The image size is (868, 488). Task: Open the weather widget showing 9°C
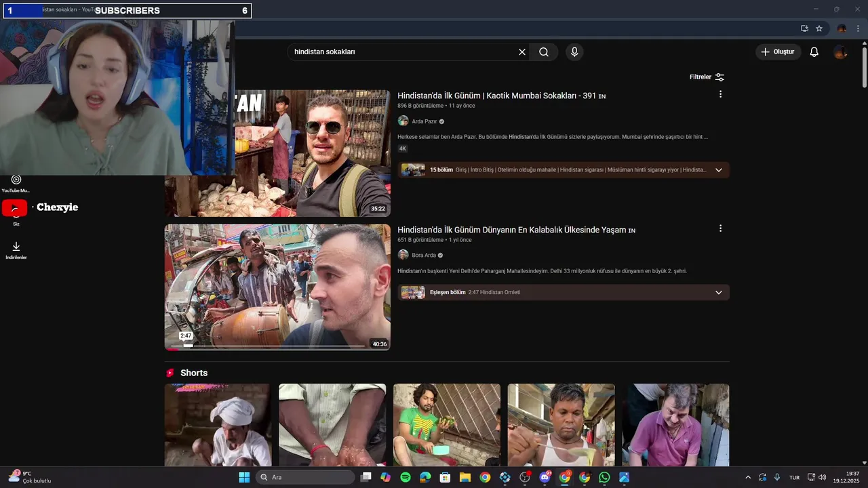tap(30, 477)
